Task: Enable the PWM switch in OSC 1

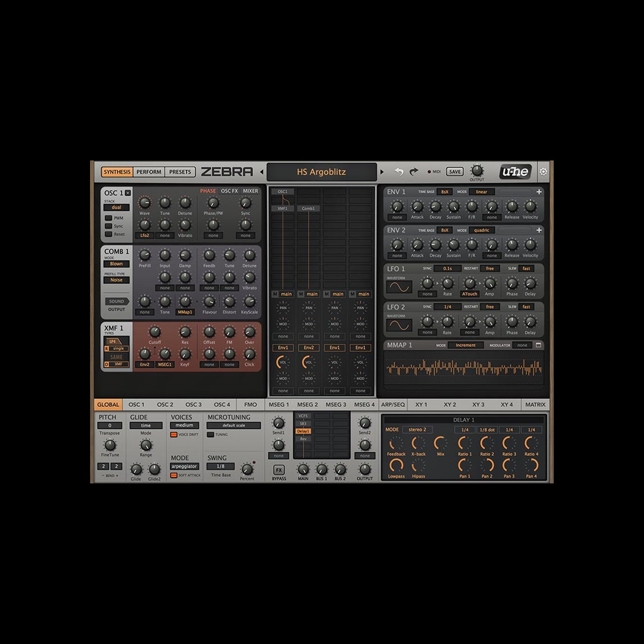Action: click(108, 218)
